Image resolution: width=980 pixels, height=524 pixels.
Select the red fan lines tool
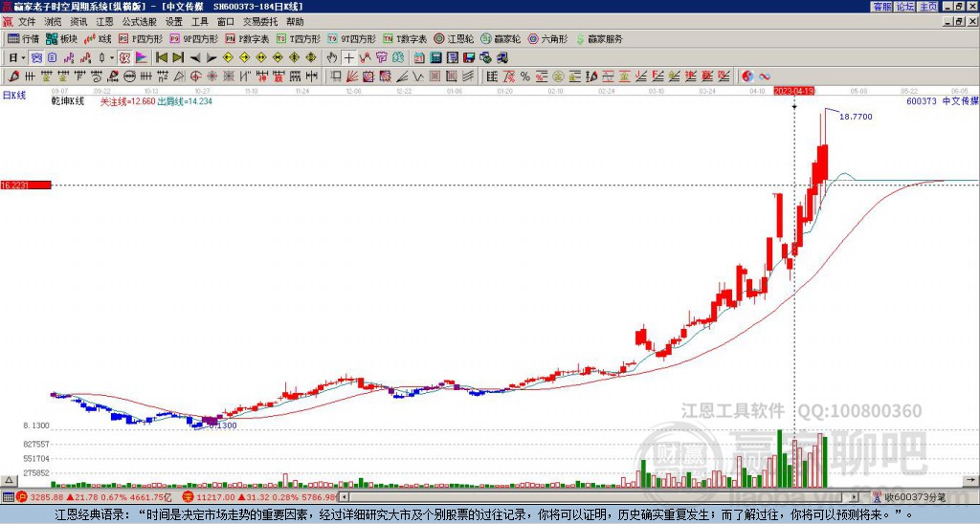click(x=352, y=76)
